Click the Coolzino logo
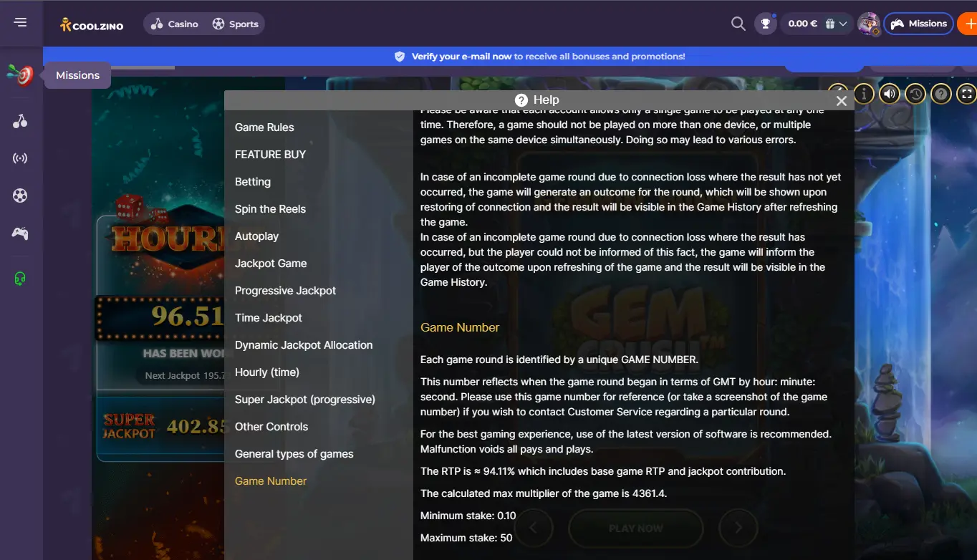Viewport: 977px width, 560px height. tap(92, 24)
